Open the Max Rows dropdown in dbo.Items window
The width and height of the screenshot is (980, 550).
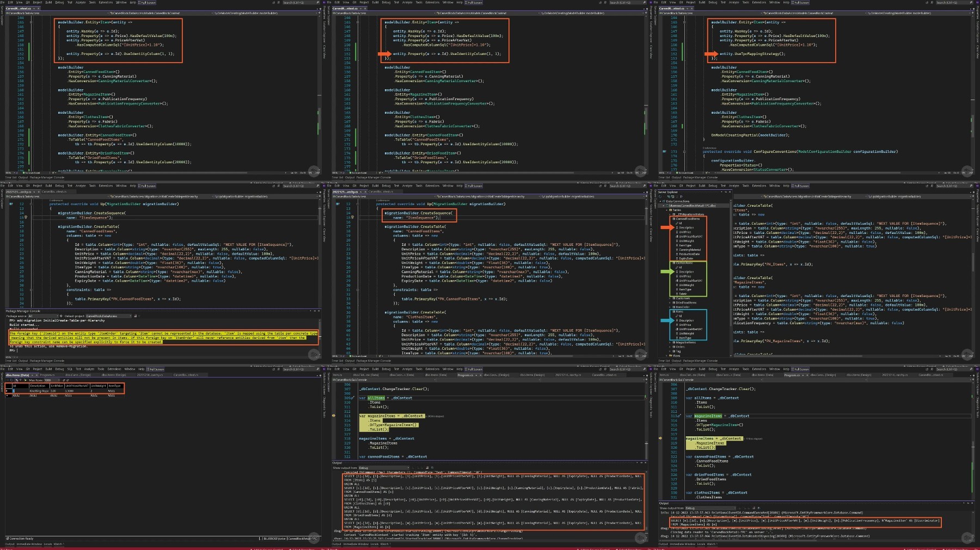click(59, 380)
